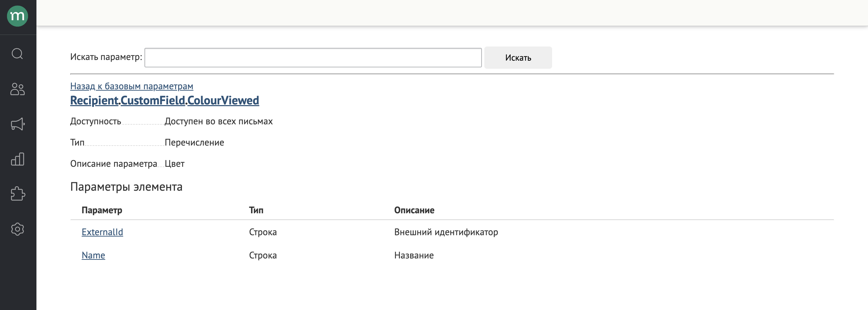Open the integrations puzzle piece icon
The image size is (868, 310).
point(18,194)
